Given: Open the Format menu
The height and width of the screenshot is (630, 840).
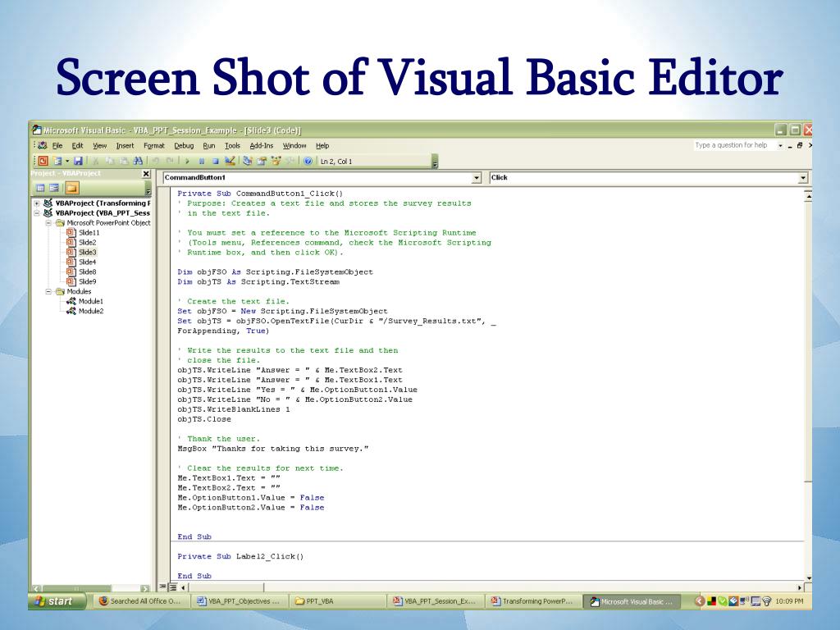Looking at the screenshot, I should [x=153, y=146].
